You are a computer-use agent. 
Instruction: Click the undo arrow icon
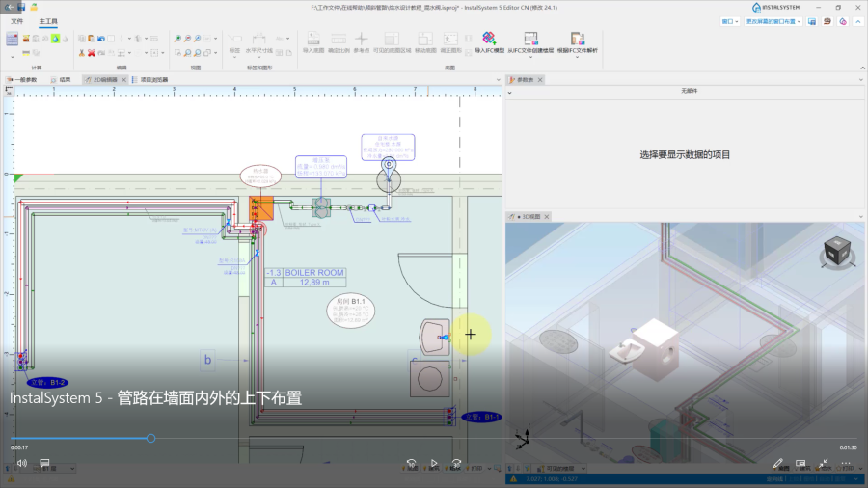coord(100,39)
